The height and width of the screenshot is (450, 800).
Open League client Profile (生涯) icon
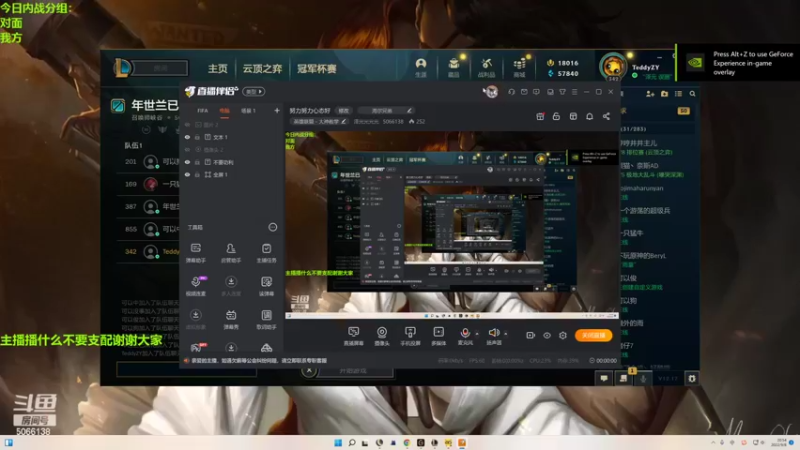point(420,67)
